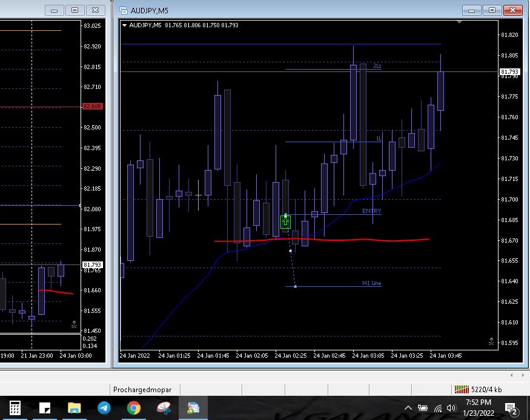
Task: Click the 0.202 indicator scale value in left chart
Action: point(90,339)
